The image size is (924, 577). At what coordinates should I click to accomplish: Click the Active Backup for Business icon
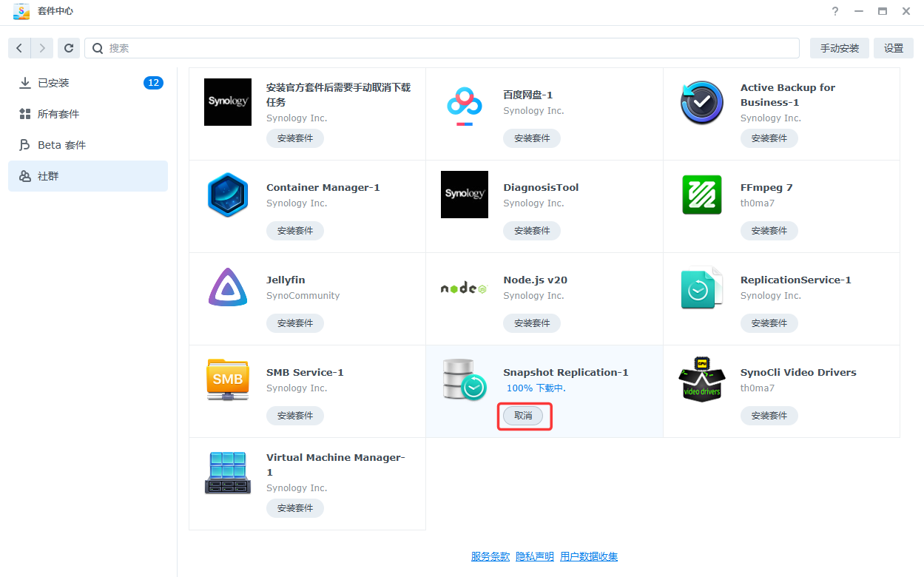pyautogui.click(x=701, y=103)
